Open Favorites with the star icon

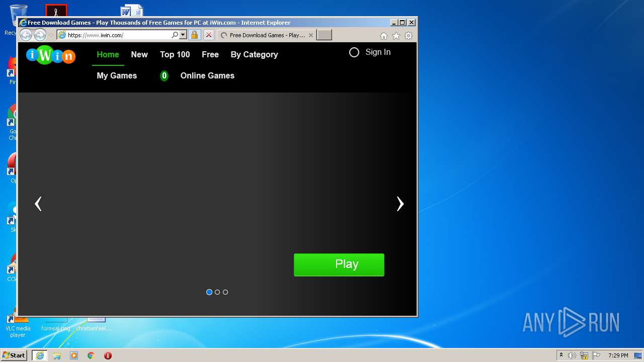(396, 36)
